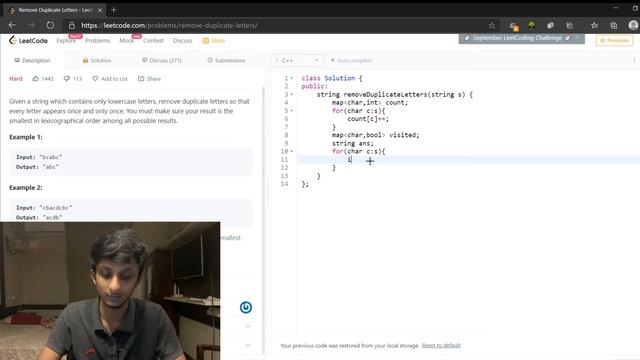
Task: Open Contest in the top navigation
Action: [x=153, y=40]
